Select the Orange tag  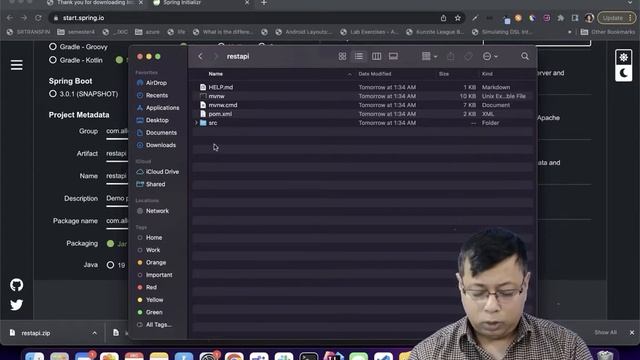tap(156, 262)
